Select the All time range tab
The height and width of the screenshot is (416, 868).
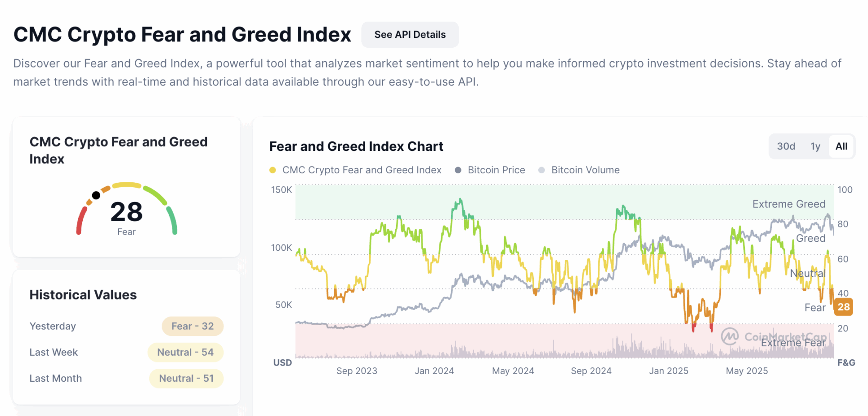pos(841,146)
